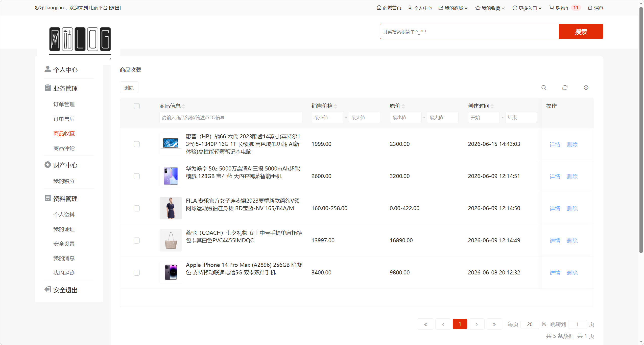Click the 创建时间 开始 date input
Image resolution: width=644 pixels, height=345 pixels.
(484, 117)
